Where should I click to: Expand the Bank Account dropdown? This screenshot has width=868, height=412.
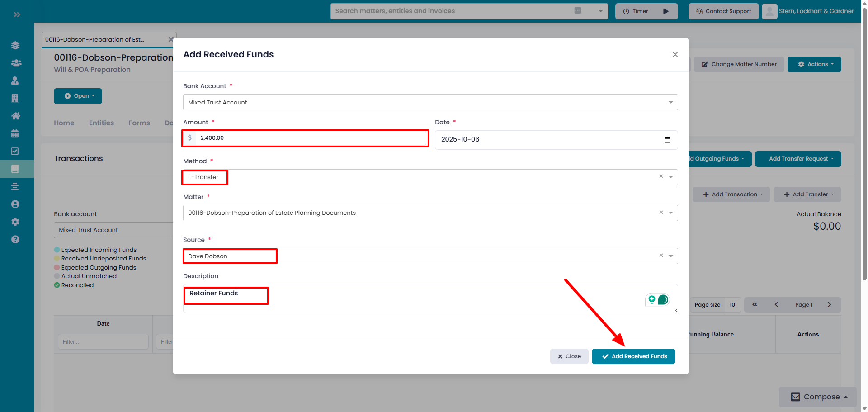(670, 103)
